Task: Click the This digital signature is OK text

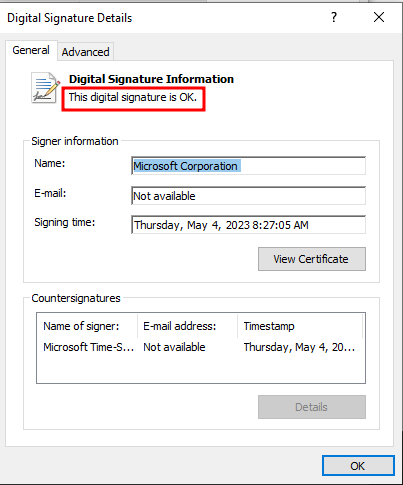Action: [x=133, y=97]
